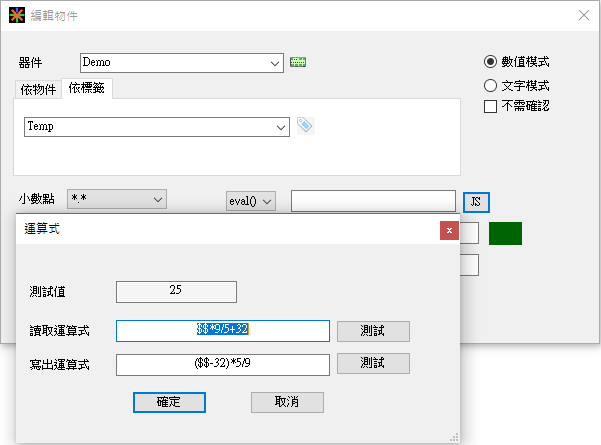
Task: Click 測試 beside the 讀取運算式 field
Action: coord(372,331)
